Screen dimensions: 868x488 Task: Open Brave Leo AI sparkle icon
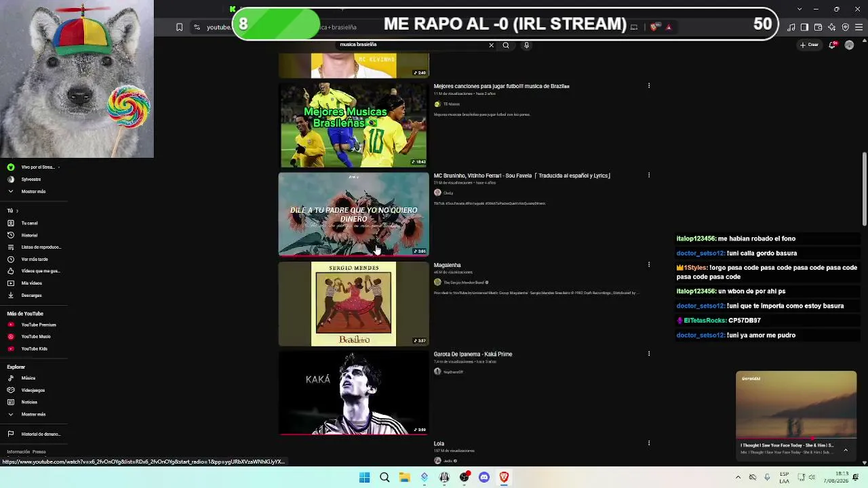831,27
